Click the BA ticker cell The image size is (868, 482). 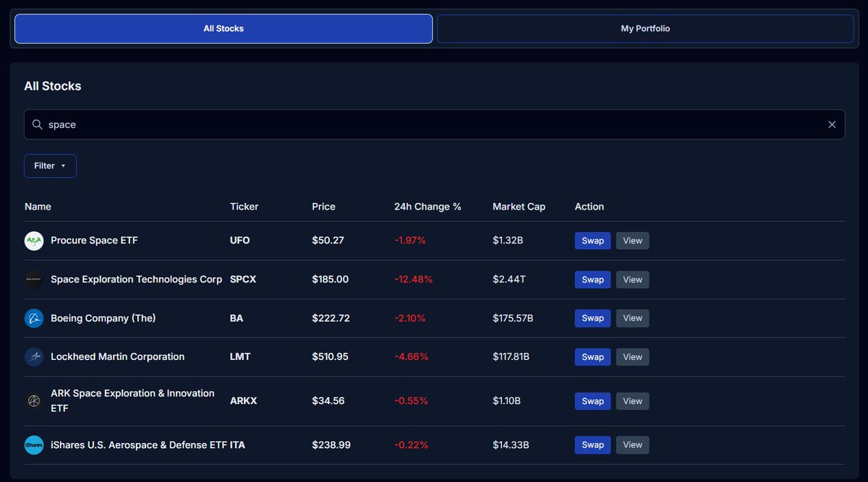[x=237, y=318]
